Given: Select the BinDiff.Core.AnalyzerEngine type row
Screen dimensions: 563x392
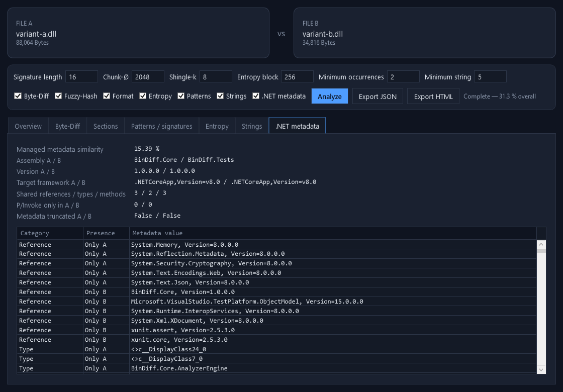Looking at the screenshot, I should [276, 368].
